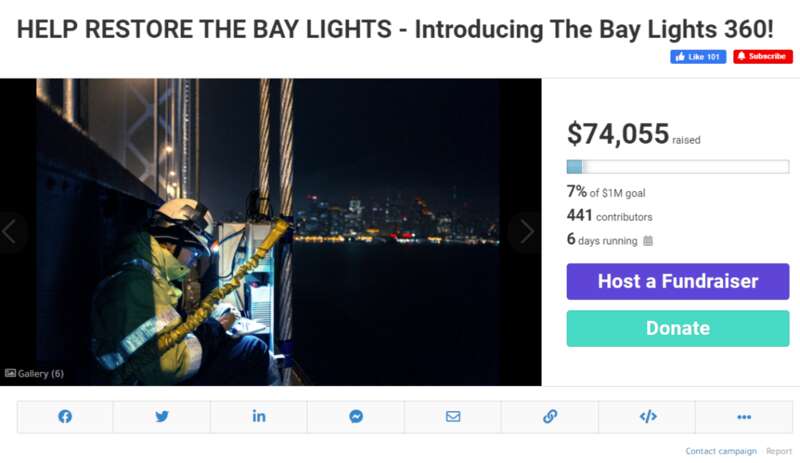This screenshot has width=800, height=463.
Task: Open the Contact campaign link
Action: pyautogui.click(x=721, y=451)
